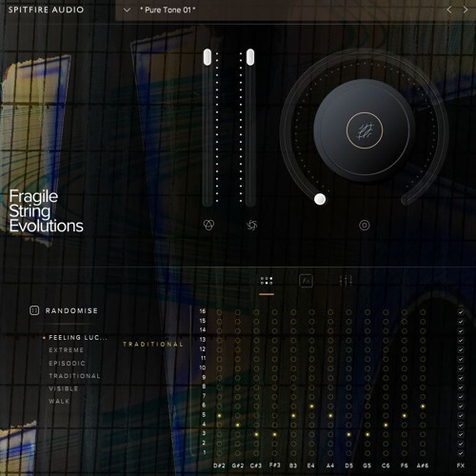Toggle the FX checkbox for row 3
Viewport: 476px width, 476px height.
coord(461,434)
